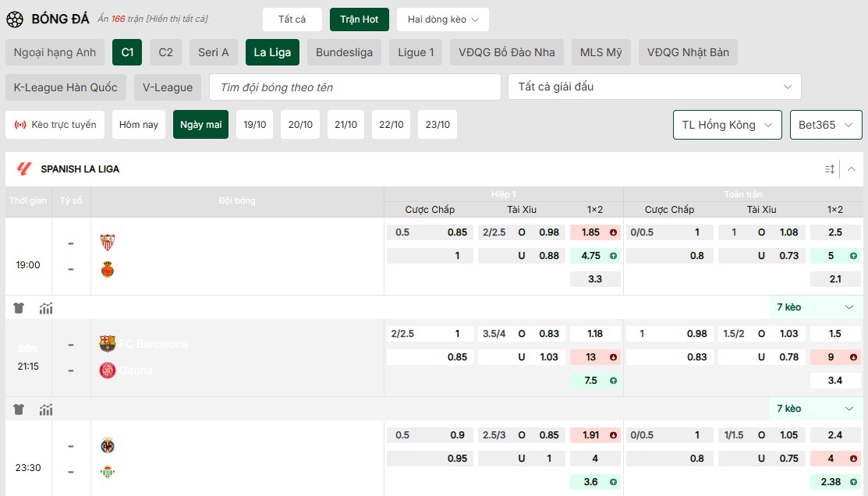This screenshot has height=496, width=868.
Task: Click the Girona team crest
Action: coord(108,370)
